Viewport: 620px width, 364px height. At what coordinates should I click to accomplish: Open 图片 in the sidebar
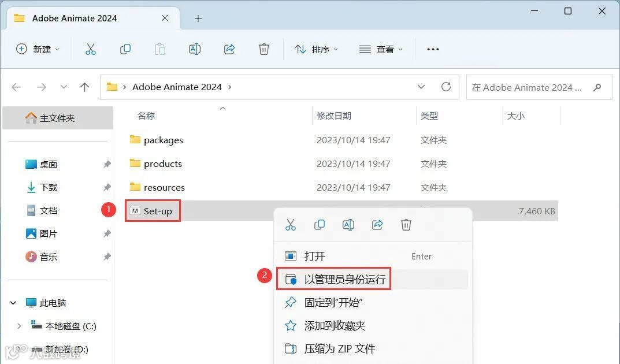(48, 233)
